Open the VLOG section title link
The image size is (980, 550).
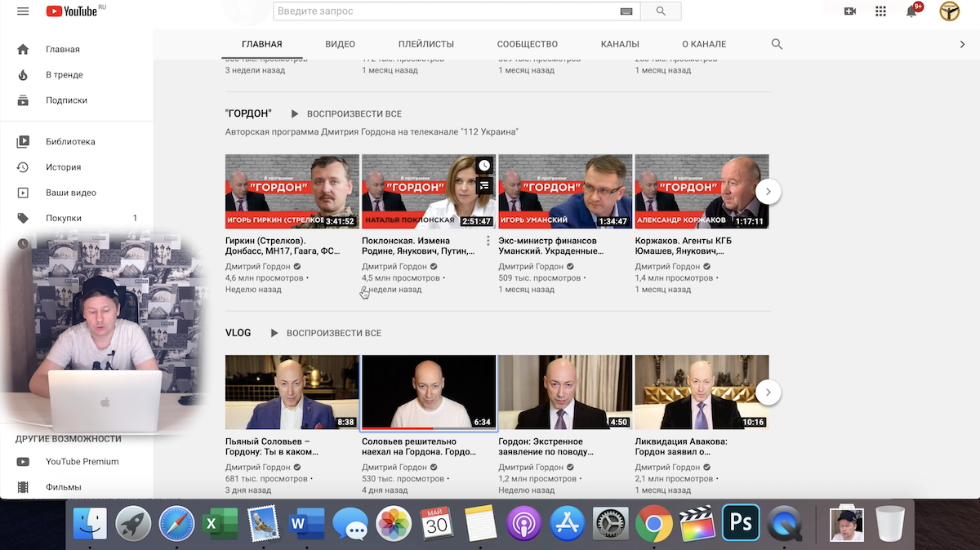tap(238, 333)
